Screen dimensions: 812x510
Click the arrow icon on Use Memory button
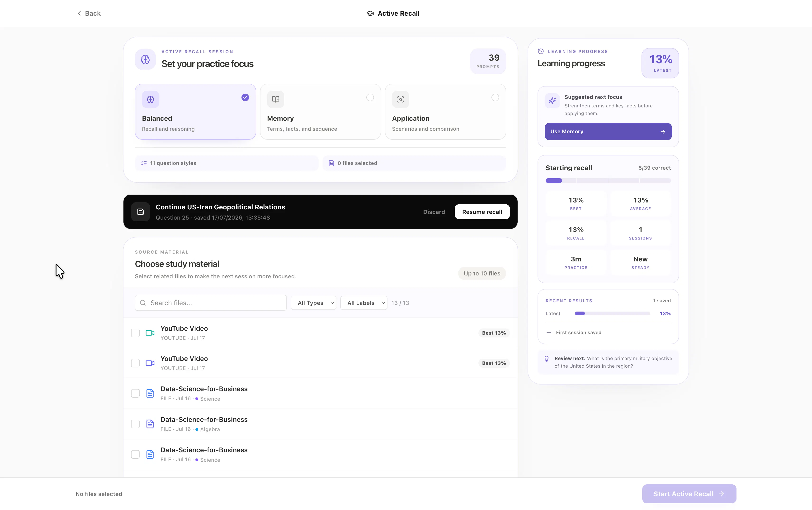pos(663,132)
